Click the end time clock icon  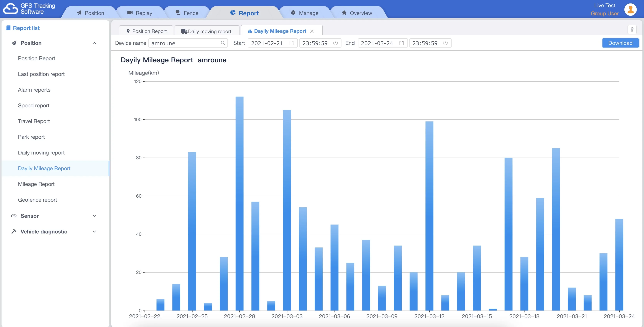[445, 43]
